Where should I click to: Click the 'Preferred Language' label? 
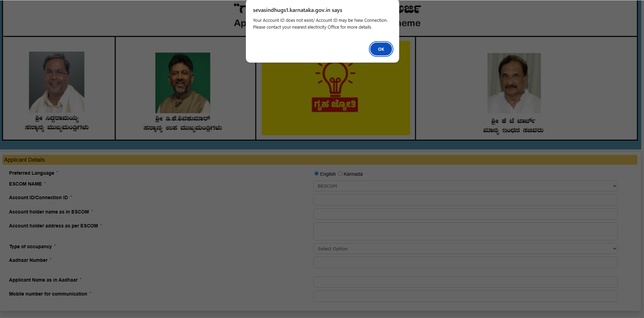[32, 173]
